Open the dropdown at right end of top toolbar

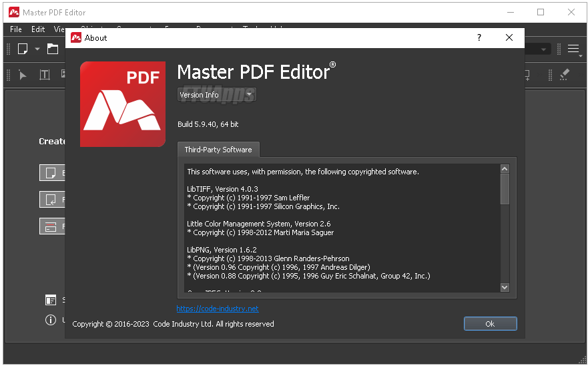pyautogui.click(x=543, y=49)
